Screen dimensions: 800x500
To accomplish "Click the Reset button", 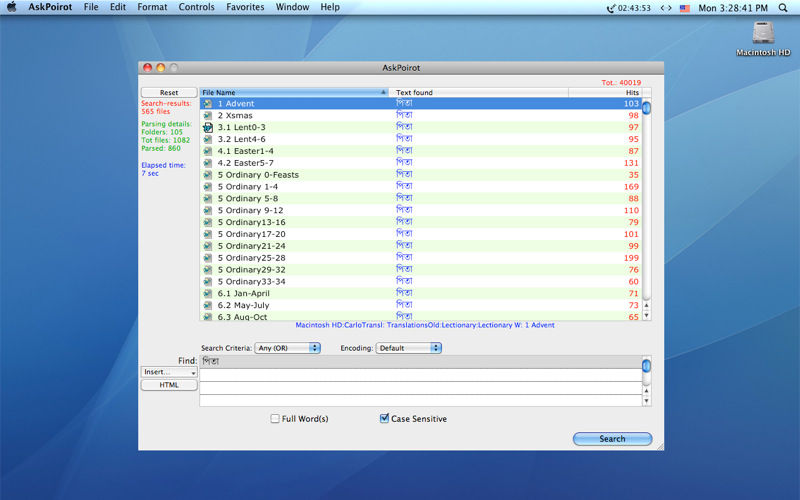I will point(169,92).
